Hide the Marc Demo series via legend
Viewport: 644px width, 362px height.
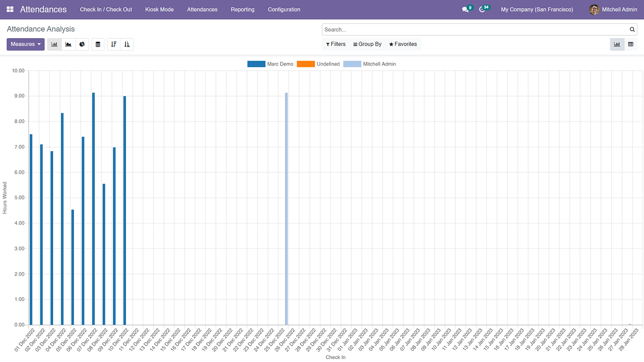280,64
